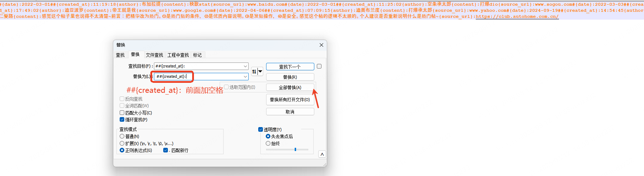This screenshot has width=644, height=176.
Task: Click the 取消 button
Action: [x=290, y=112]
